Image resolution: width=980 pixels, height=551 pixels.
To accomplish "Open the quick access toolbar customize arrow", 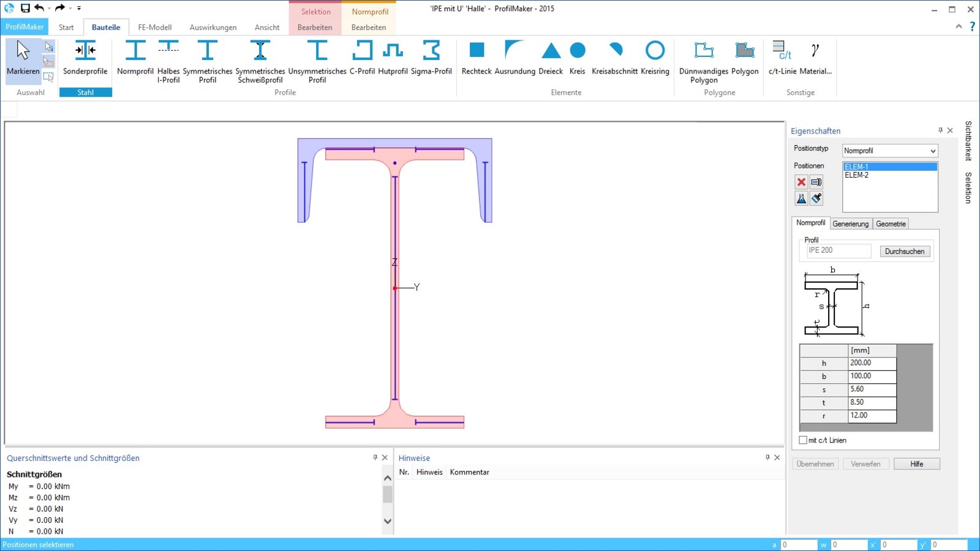I will point(79,8).
